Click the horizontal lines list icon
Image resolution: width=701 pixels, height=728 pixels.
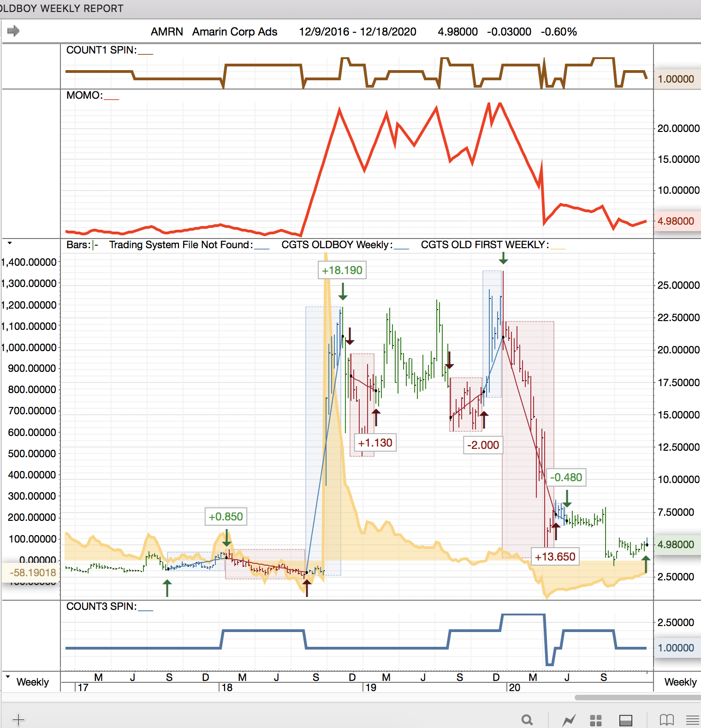coord(692,720)
